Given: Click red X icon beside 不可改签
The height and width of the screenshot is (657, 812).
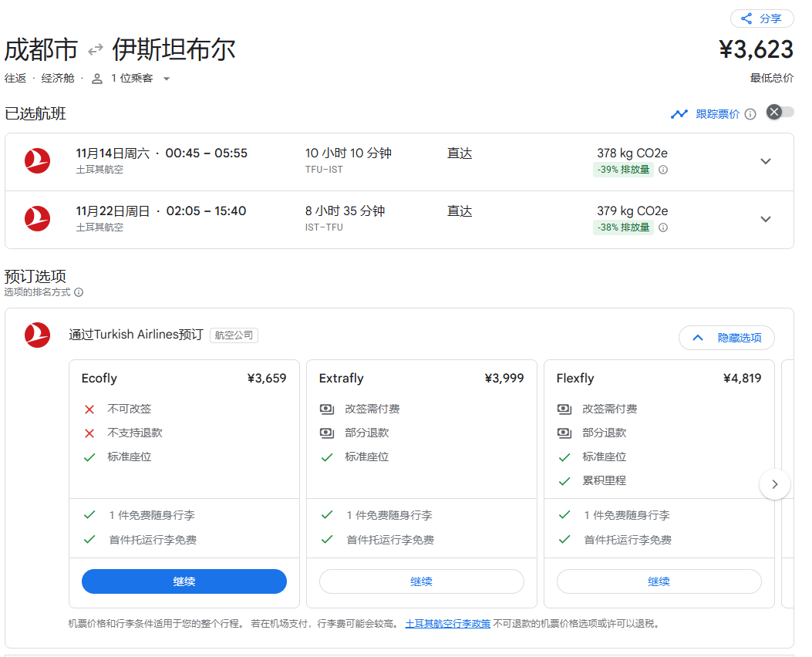Looking at the screenshot, I should (x=89, y=409).
